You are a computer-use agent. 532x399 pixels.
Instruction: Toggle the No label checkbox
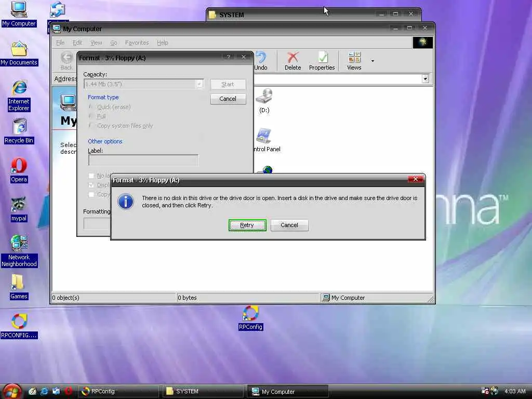click(91, 176)
